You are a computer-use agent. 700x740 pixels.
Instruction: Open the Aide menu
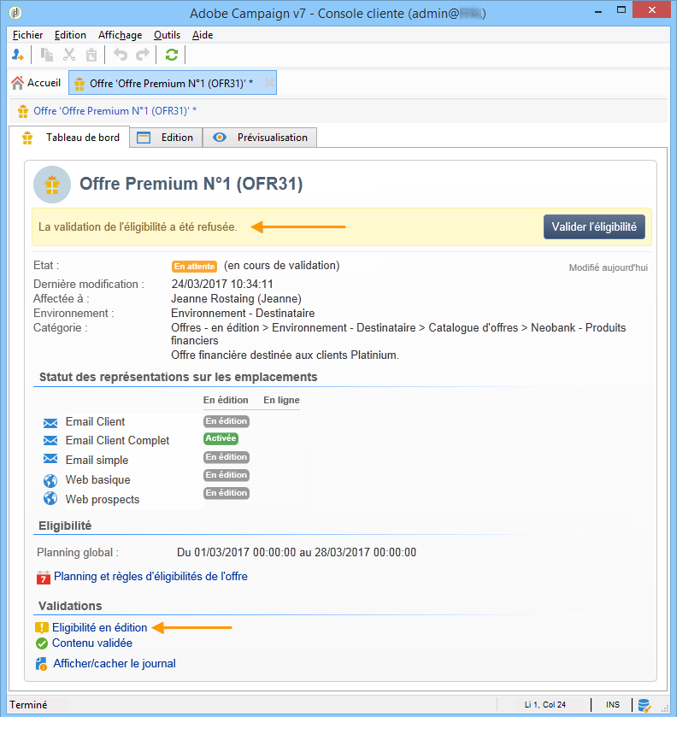203,35
